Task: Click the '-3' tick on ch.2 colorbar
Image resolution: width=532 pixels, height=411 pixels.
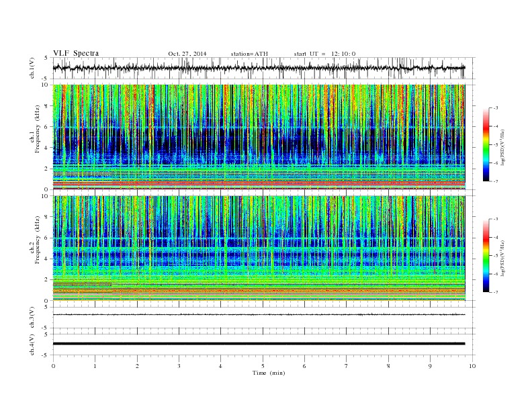Action: [x=496, y=219]
